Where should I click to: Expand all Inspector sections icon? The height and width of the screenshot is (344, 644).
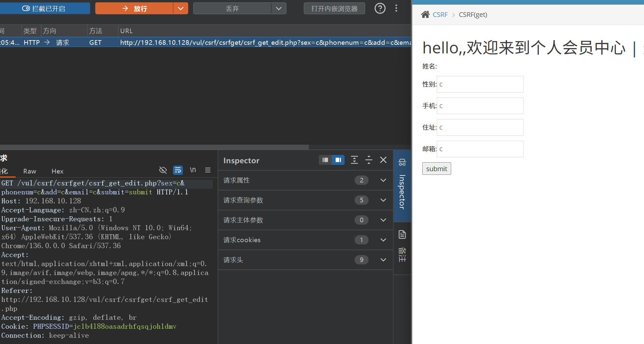pyautogui.click(x=354, y=160)
